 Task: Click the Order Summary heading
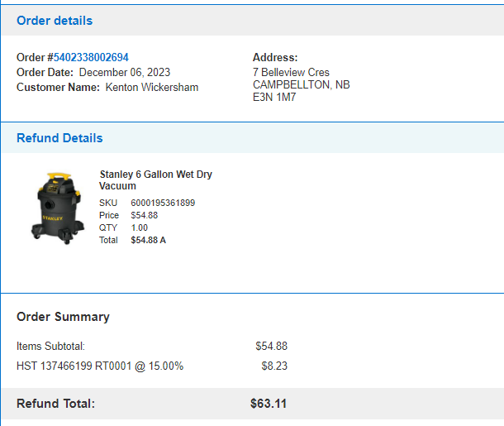(x=63, y=317)
